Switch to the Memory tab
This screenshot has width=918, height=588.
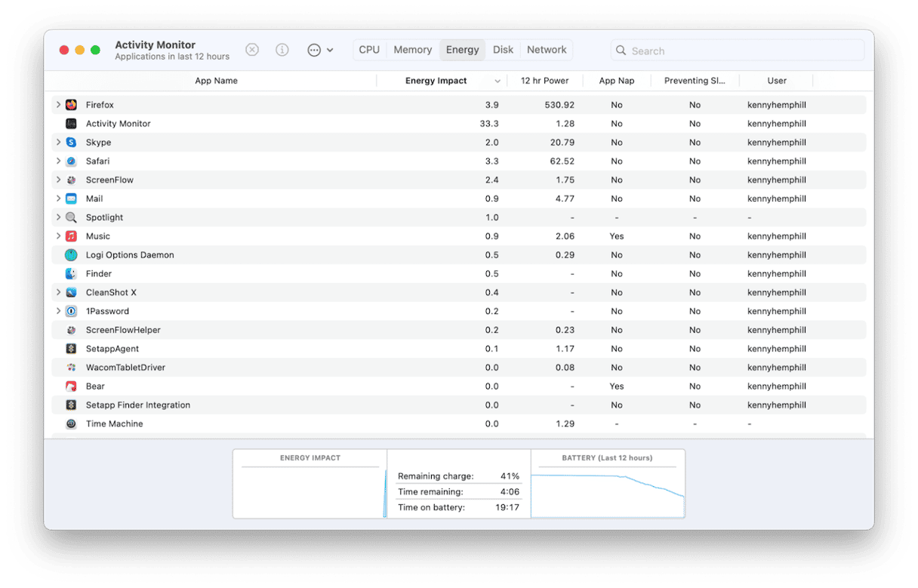(412, 50)
